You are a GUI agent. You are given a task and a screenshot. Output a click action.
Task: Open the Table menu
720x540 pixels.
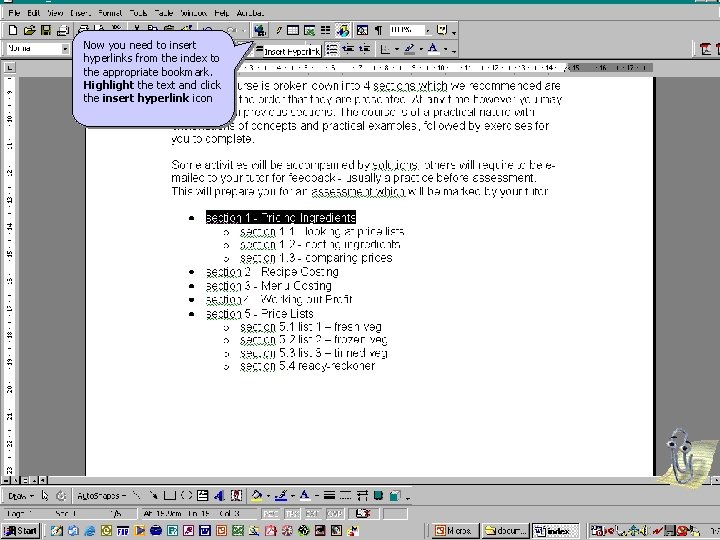point(163,13)
